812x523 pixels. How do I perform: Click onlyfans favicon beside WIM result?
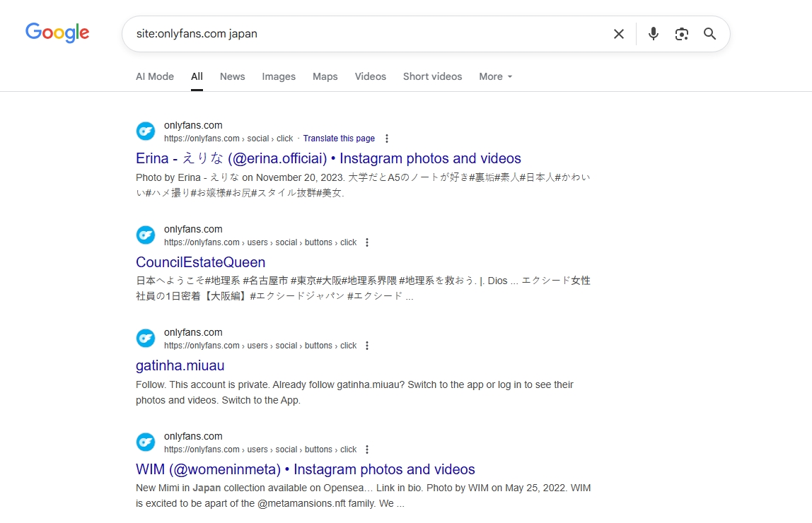[146, 442]
